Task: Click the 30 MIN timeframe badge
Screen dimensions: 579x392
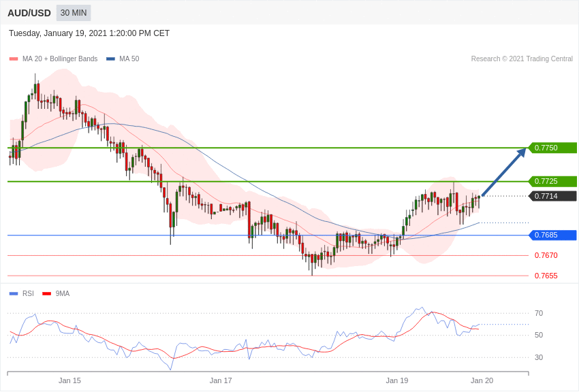Action: pos(74,13)
